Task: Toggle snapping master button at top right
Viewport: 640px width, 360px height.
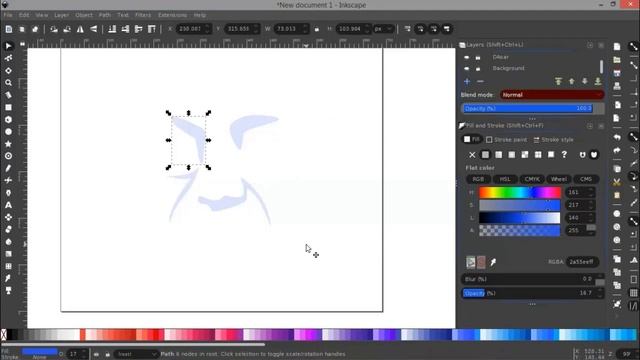Action: [634, 46]
